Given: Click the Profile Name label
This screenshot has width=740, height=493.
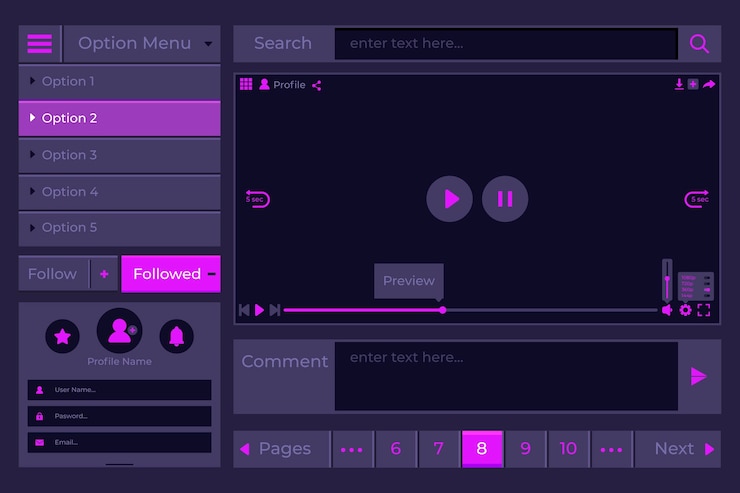Looking at the screenshot, I should tap(119, 361).
